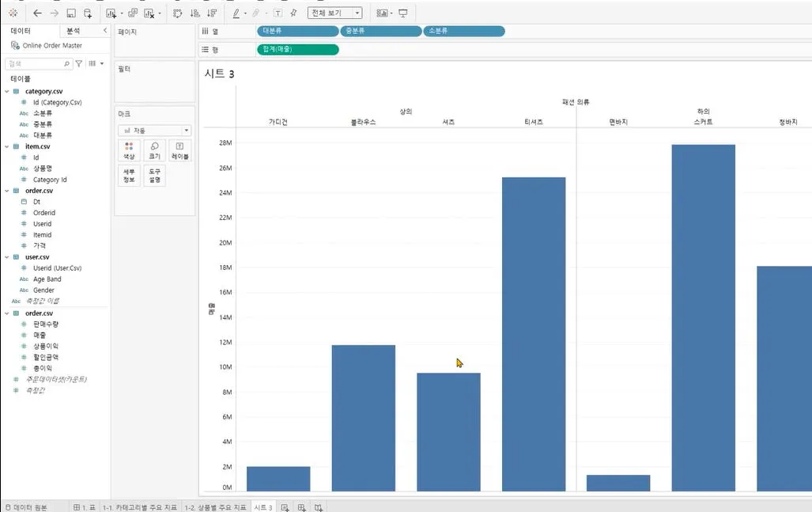This screenshot has height=512, width=812.
Task: Click the Clear sheet toolbar icon
Action: click(x=149, y=13)
